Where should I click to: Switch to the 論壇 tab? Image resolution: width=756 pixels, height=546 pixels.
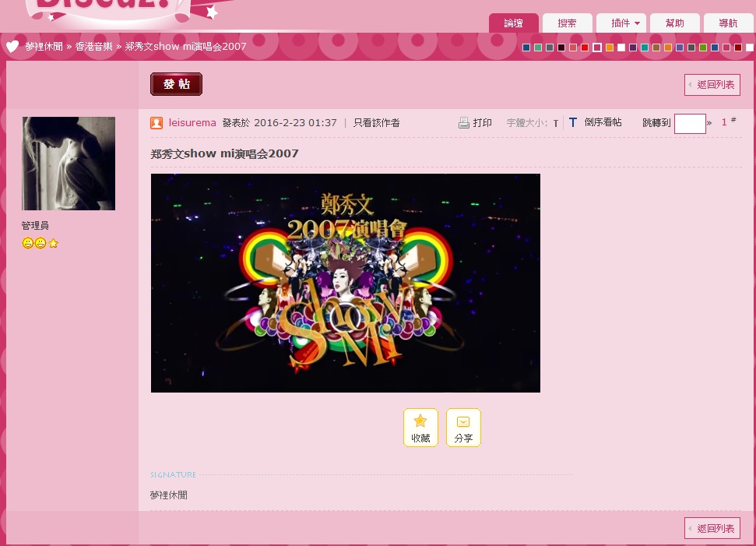(514, 23)
